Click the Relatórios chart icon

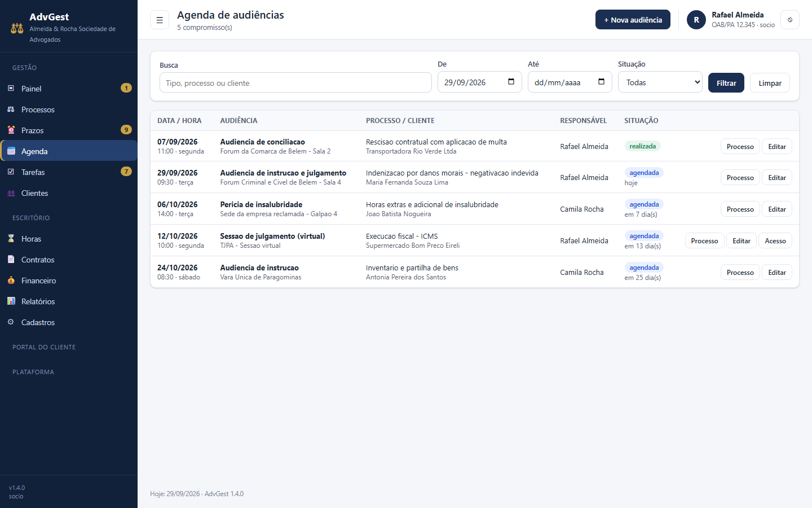pyautogui.click(x=11, y=301)
